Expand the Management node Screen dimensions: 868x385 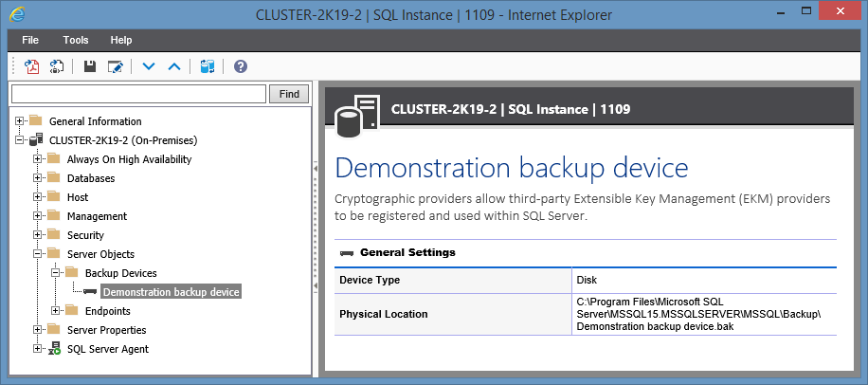point(38,215)
